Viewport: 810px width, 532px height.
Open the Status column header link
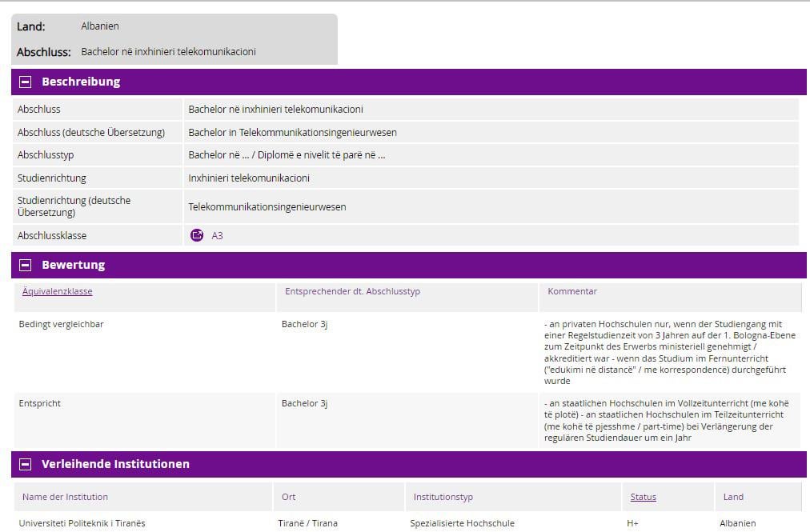click(x=644, y=497)
